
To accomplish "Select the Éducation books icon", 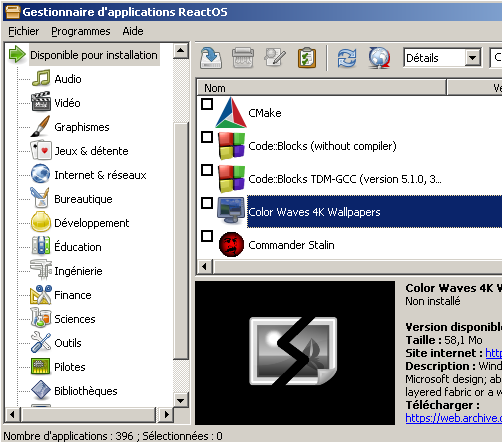I will tap(41, 246).
